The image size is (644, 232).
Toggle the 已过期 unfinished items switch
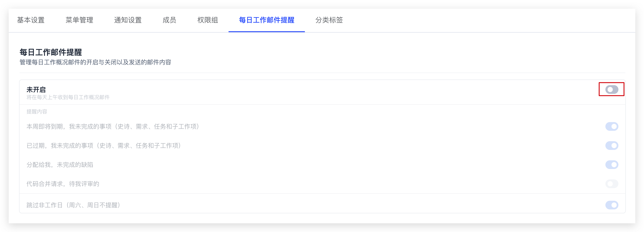[611, 146]
